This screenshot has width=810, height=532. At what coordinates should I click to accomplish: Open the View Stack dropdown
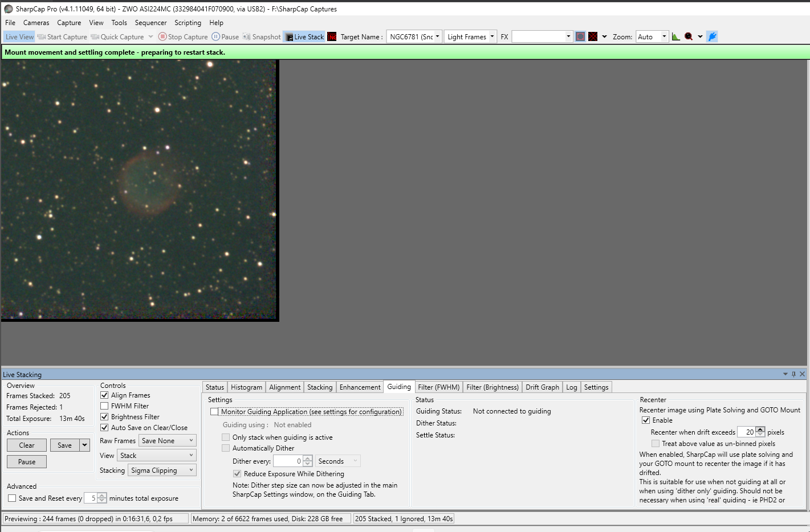(157, 455)
